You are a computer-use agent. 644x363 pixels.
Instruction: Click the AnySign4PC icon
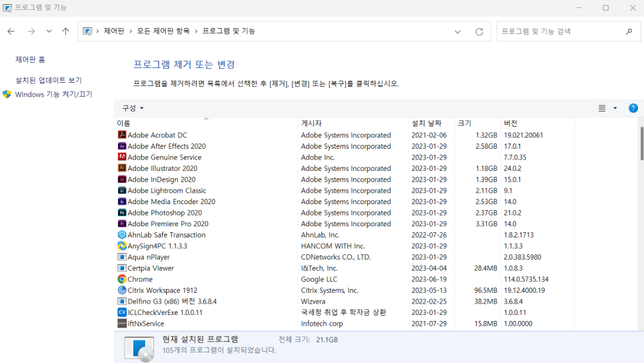tap(122, 246)
